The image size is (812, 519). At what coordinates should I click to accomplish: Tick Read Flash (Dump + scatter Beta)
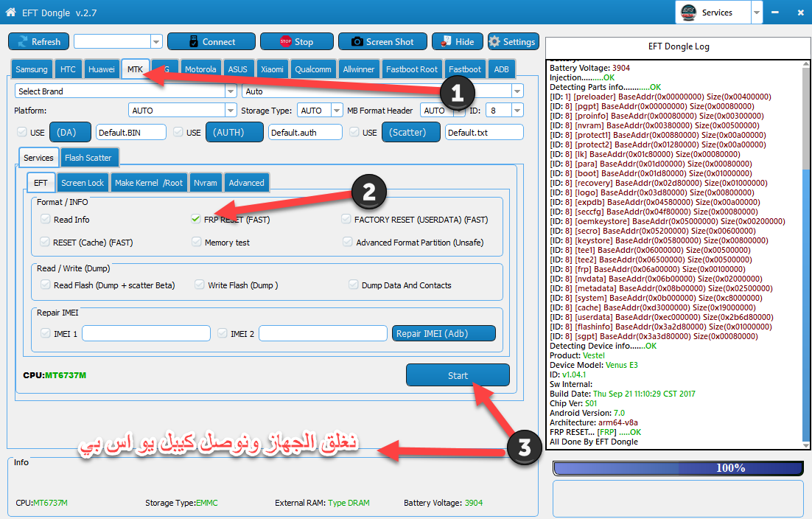[46, 285]
